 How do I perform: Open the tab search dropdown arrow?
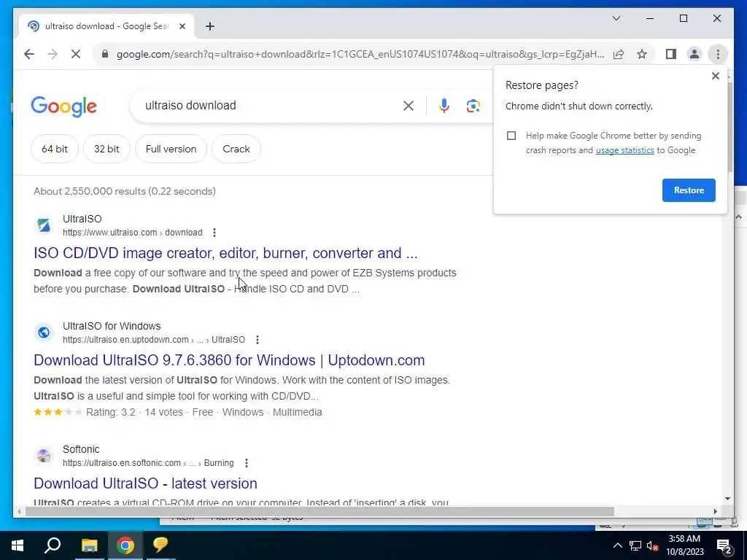coord(616,18)
